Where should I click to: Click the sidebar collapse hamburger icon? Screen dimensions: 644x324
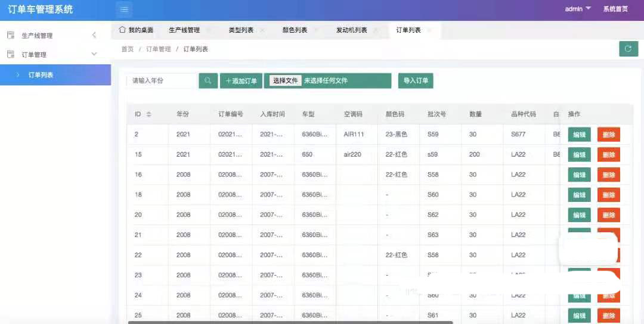tap(124, 10)
